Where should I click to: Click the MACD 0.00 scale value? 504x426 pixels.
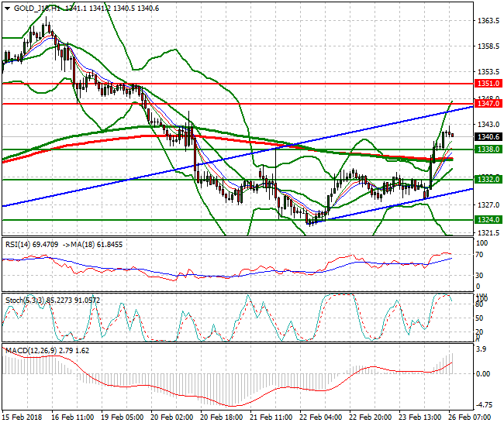tap(483, 373)
